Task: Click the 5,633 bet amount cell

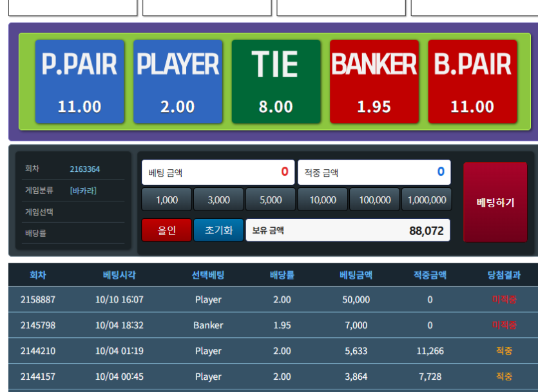Action: [356, 351]
